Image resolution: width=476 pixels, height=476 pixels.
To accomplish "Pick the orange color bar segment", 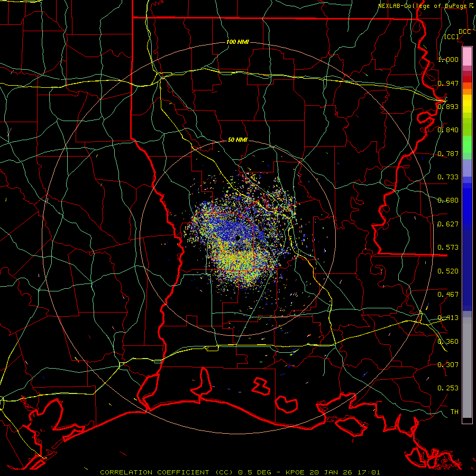I will [x=467, y=91].
